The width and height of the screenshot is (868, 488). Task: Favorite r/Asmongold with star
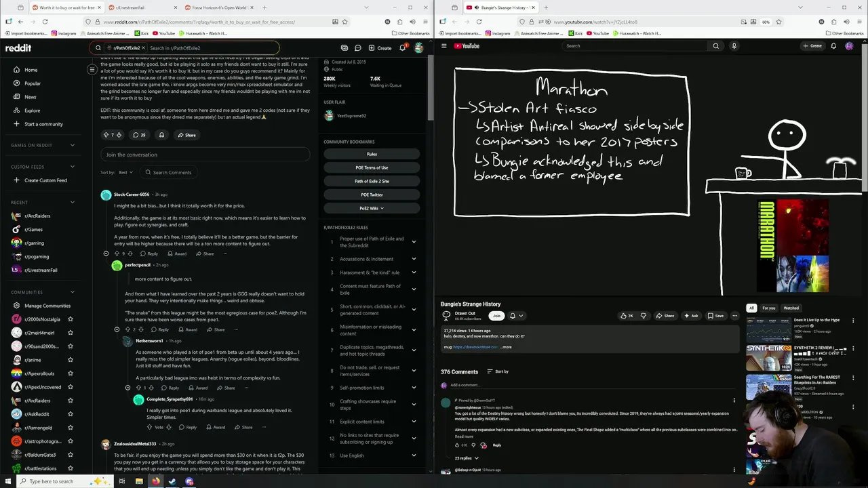[x=71, y=428]
